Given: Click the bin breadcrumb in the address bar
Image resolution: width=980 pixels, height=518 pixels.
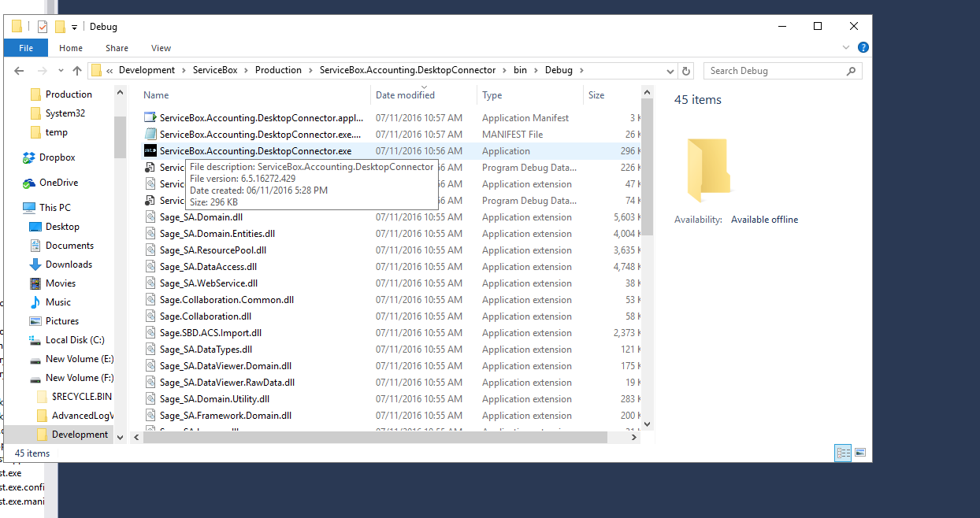Looking at the screenshot, I should (520, 70).
